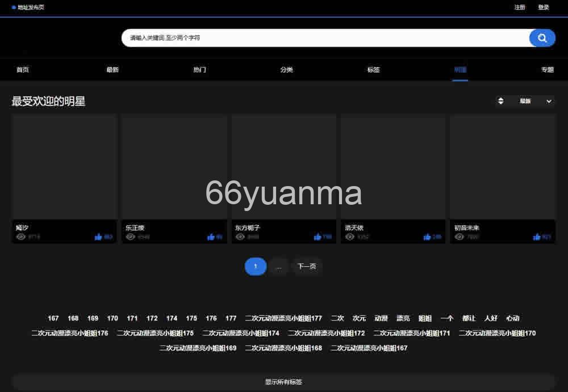Screen dimensions: 568x392
Task: Click the 下一页 pagination button
Action: pyautogui.click(x=307, y=266)
